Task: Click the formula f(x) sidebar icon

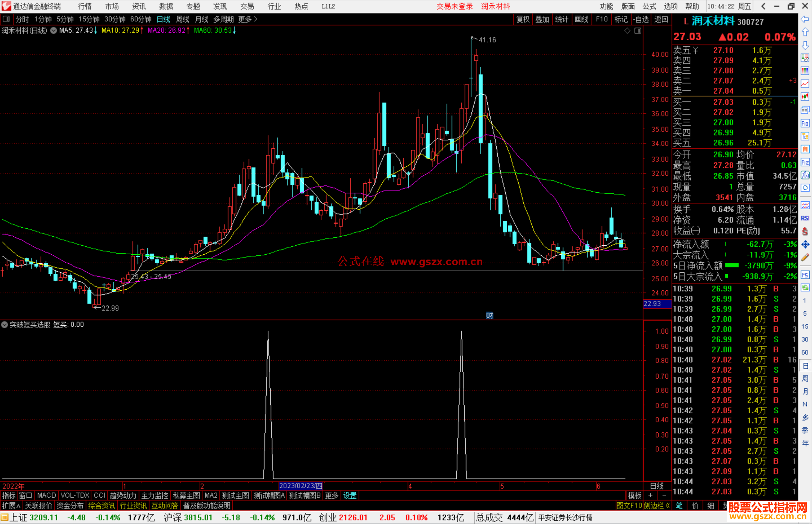Action: coord(805,175)
